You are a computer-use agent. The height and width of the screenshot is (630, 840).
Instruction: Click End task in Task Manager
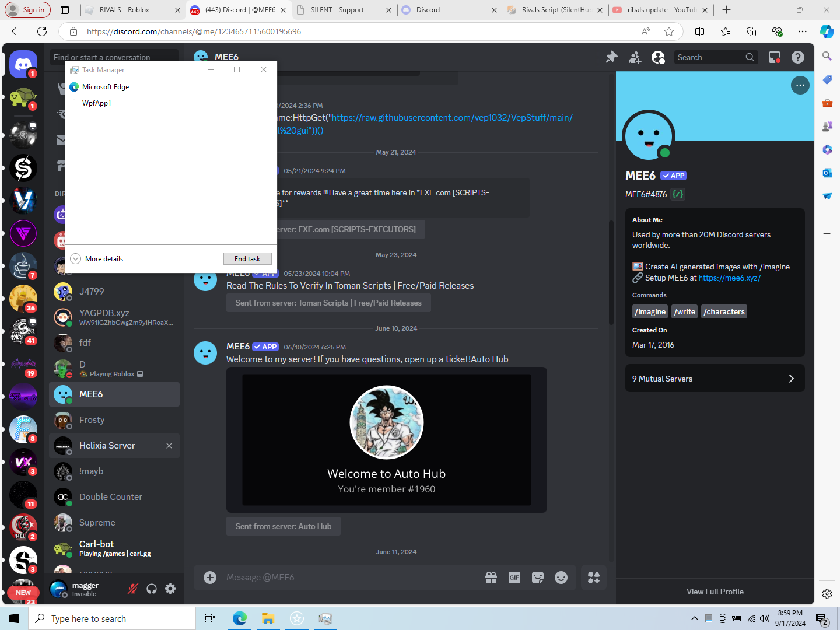(247, 259)
